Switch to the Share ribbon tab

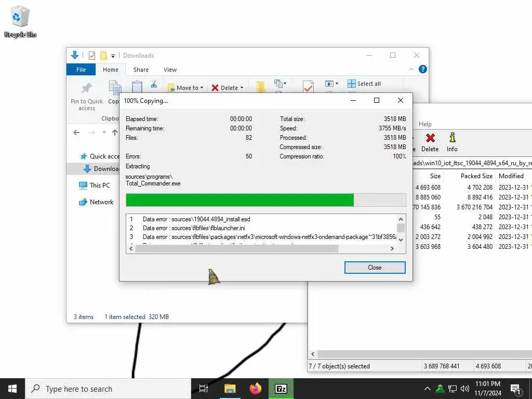point(141,70)
